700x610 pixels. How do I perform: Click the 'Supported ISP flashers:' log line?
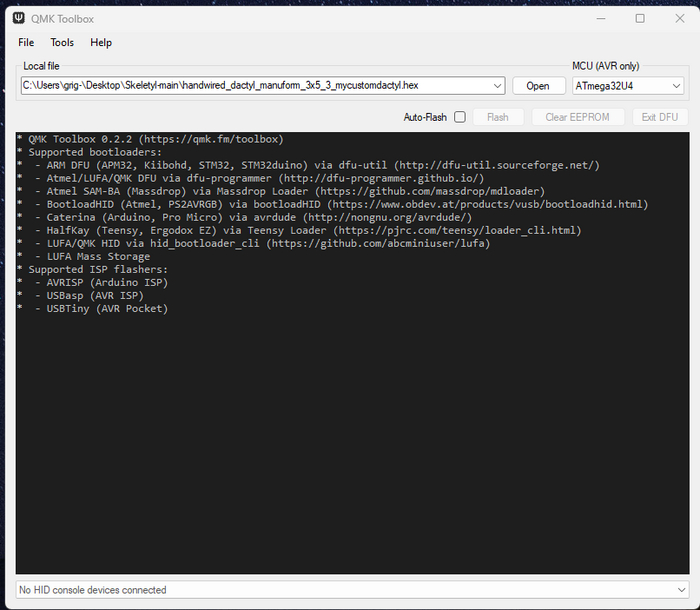click(x=92, y=269)
